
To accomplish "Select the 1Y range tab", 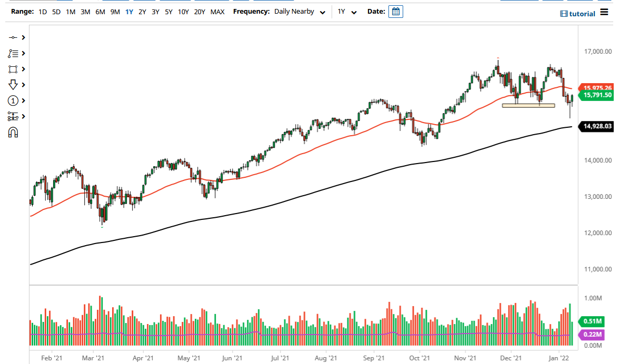I will tap(129, 11).
